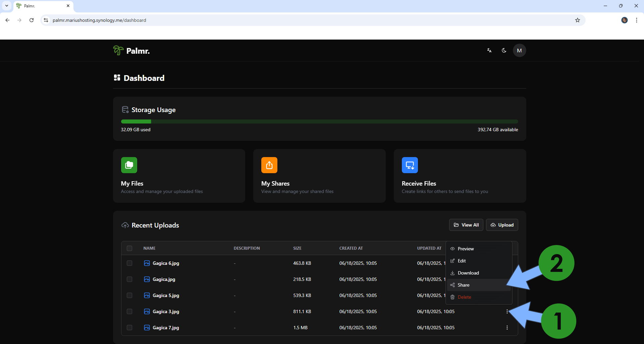Screen dimensions: 644x344
Task: Click the 1.5 MB size value
Action: (300, 328)
